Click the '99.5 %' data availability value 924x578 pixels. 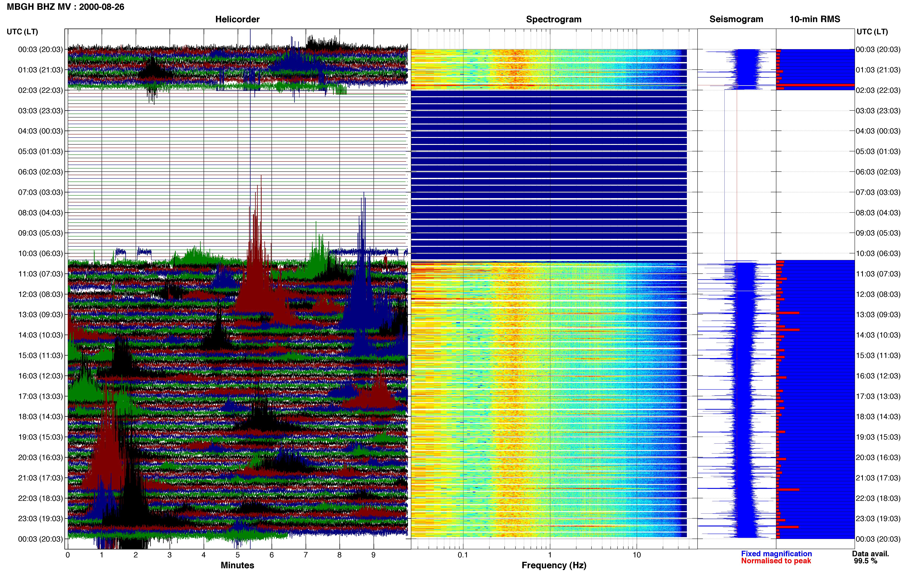pyautogui.click(x=865, y=561)
